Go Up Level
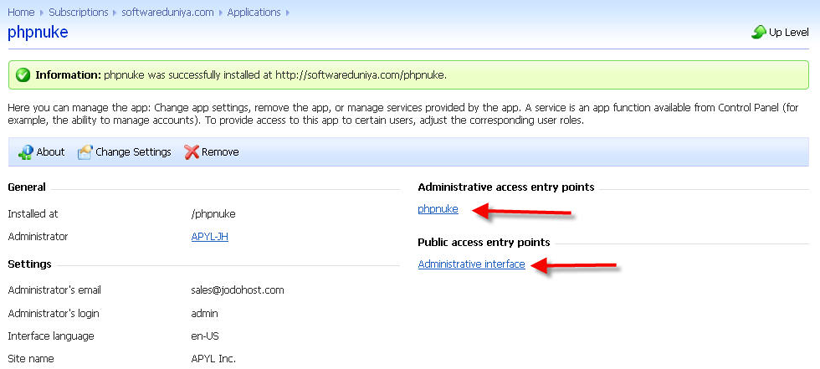This screenshot has height=369, width=820. pyautogui.click(x=780, y=32)
